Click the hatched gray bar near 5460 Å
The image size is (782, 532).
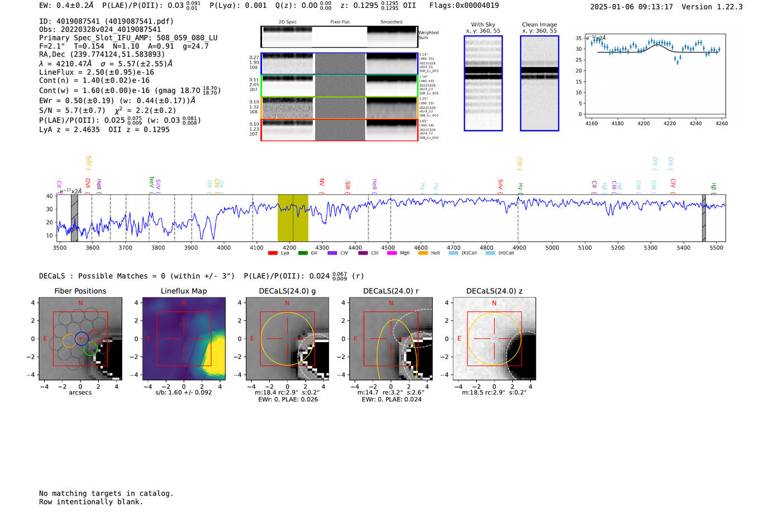pos(704,218)
